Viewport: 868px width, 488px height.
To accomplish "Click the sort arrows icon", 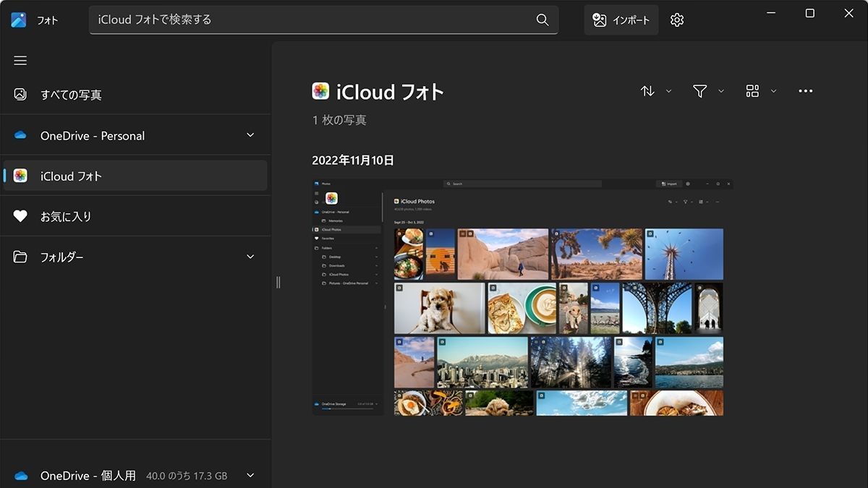I will [647, 91].
